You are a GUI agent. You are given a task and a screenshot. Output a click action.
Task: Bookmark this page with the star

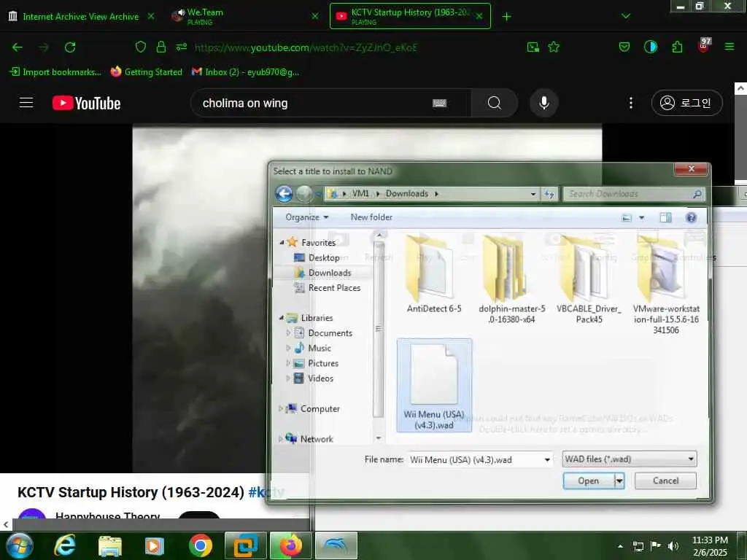click(554, 47)
